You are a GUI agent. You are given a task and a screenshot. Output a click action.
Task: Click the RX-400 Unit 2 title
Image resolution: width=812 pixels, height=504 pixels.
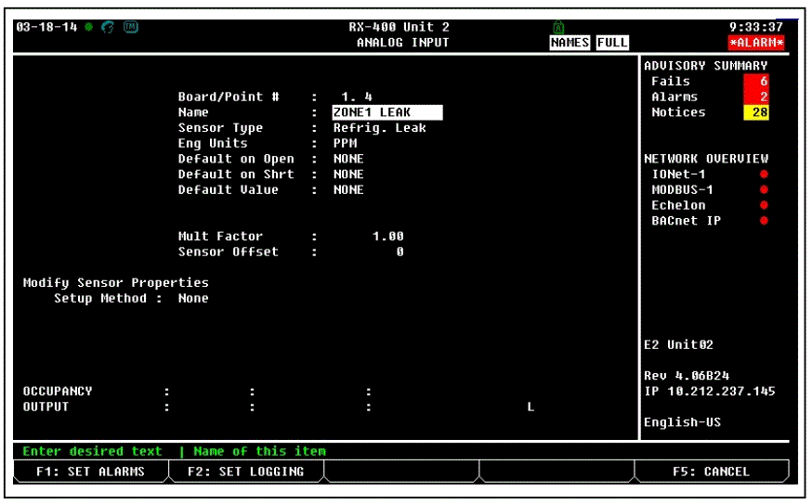pyautogui.click(x=399, y=27)
